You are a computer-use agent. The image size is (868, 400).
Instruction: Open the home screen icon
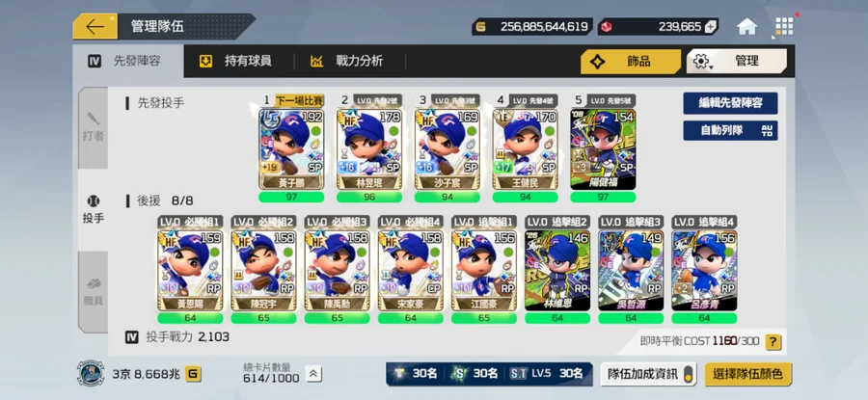[x=746, y=27]
